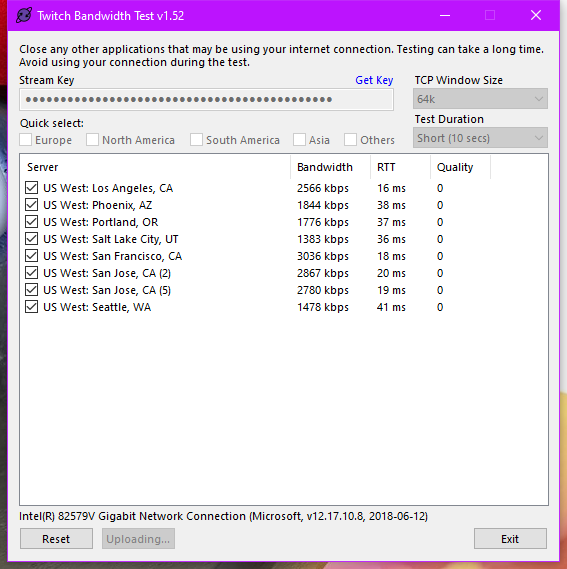The width and height of the screenshot is (567, 569).
Task: Open the Get Key link
Action: (x=374, y=80)
